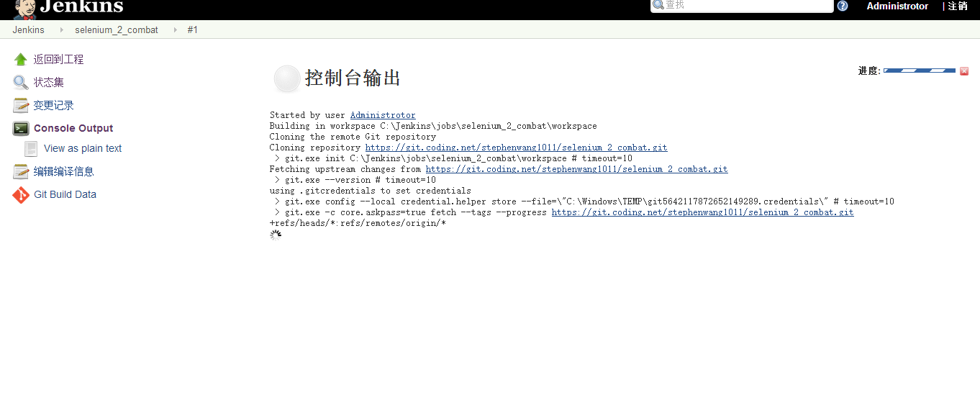
Task: Expand breadcrumb arrow after selenium_2_combat
Action: pos(174,30)
